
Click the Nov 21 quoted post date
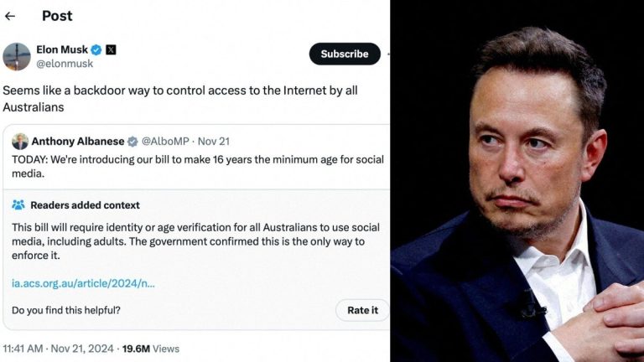[x=213, y=141]
